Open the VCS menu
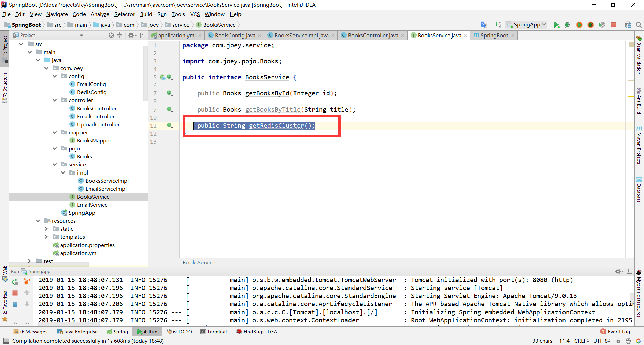644x345 pixels. coord(195,14)
